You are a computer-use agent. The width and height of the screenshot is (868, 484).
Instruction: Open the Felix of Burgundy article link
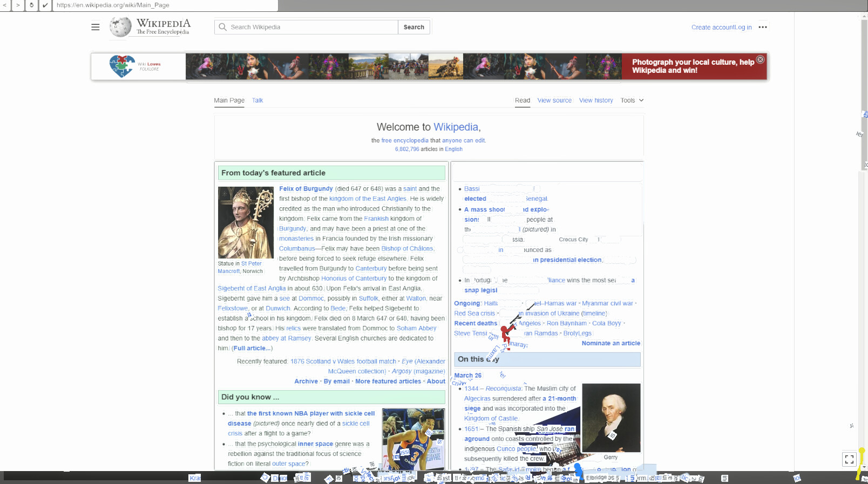point(306,189)
